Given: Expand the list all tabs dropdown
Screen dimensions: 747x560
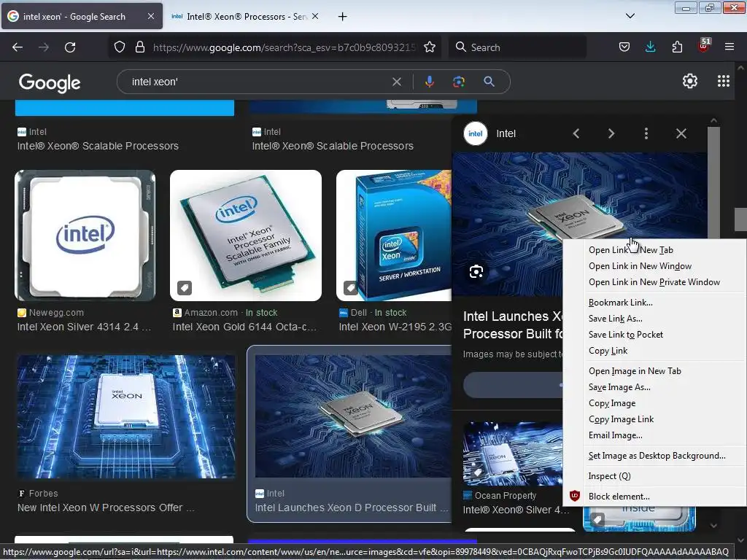Looking at the screenshot, I should (x=630, y=16).
